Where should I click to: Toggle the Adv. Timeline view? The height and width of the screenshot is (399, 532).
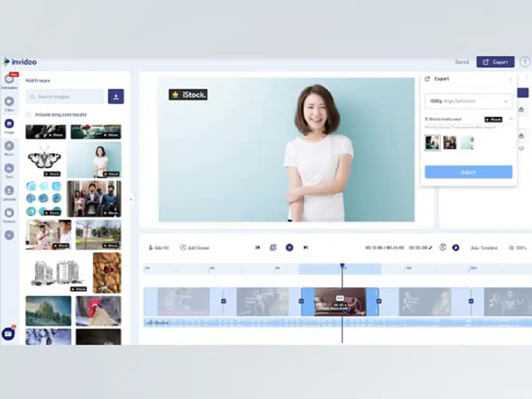point(483,248)
